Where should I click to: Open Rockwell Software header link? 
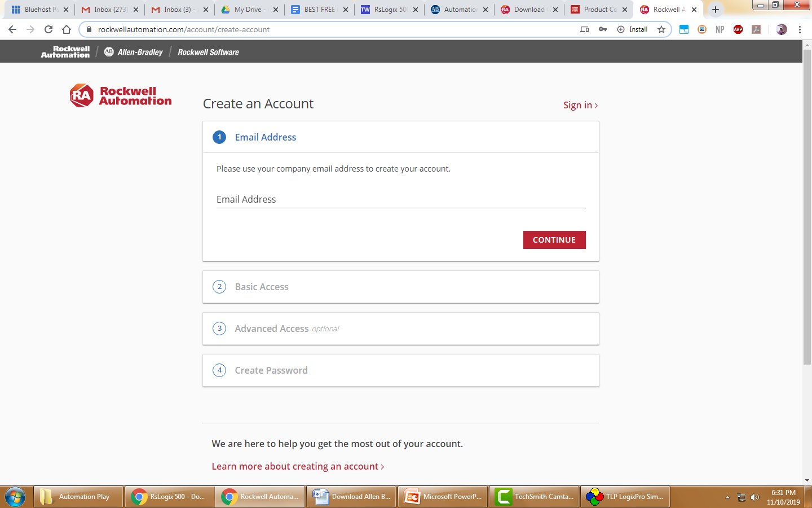(209, 52)
